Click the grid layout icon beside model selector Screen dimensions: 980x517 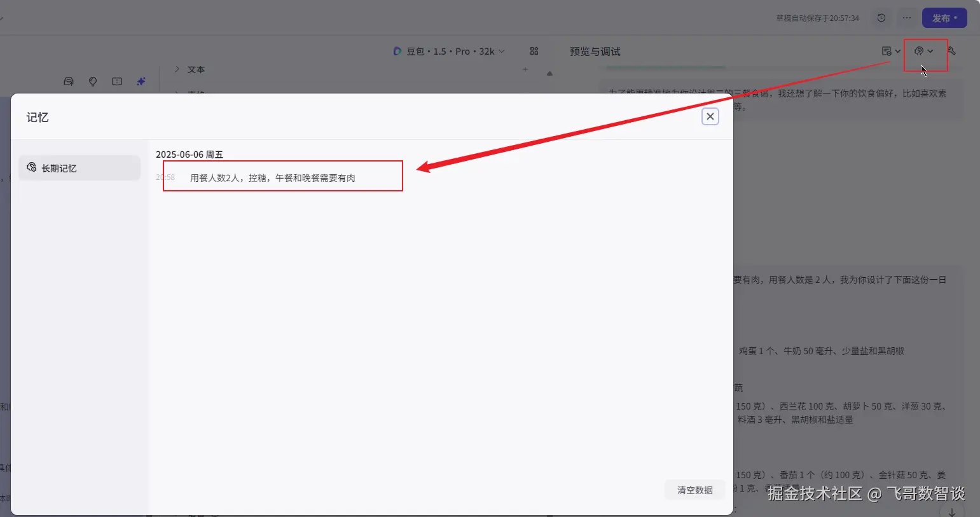point(534,51)
